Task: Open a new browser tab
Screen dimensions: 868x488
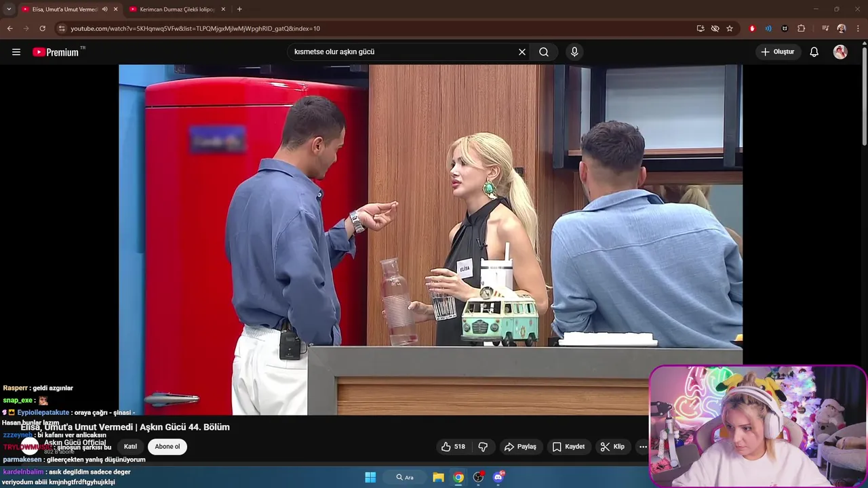Action: (x=239, y=9)
